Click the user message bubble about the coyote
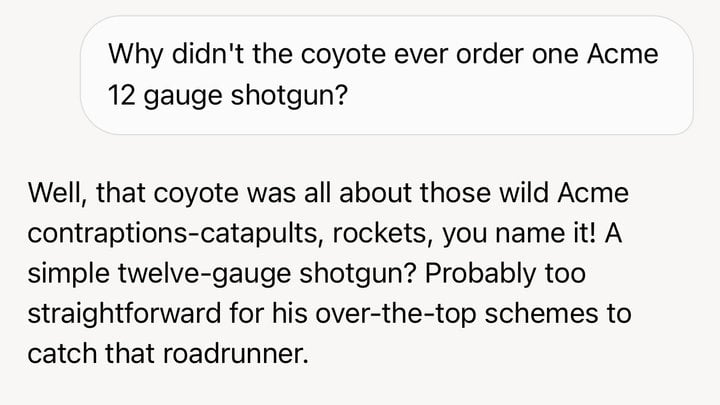 coord(387,75)
